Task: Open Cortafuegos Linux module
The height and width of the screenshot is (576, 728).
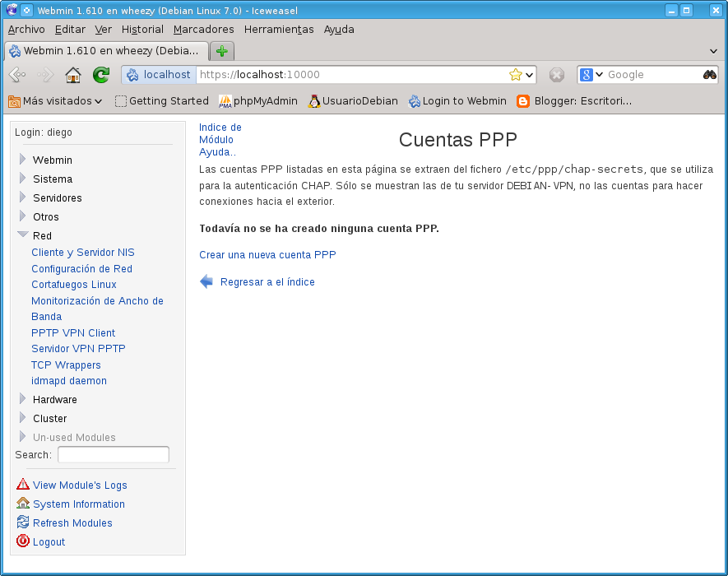Action: tap(74, 284)
